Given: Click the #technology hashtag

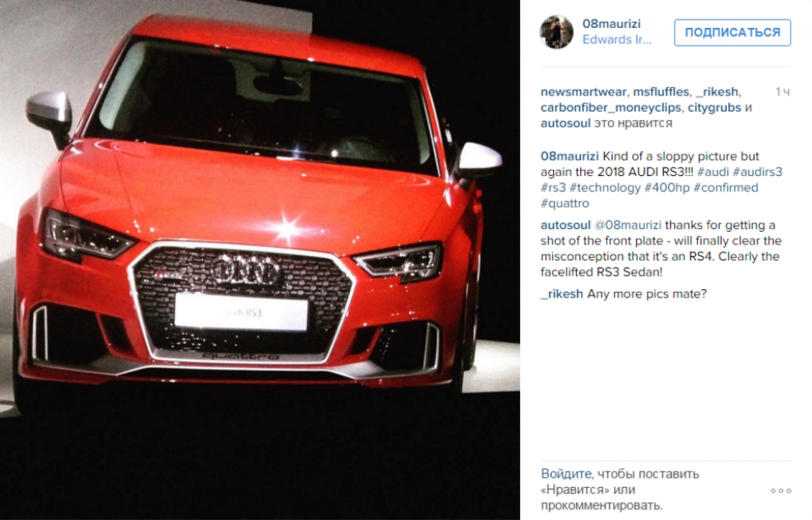Looking at the screenshot, I should pos(605,188).
